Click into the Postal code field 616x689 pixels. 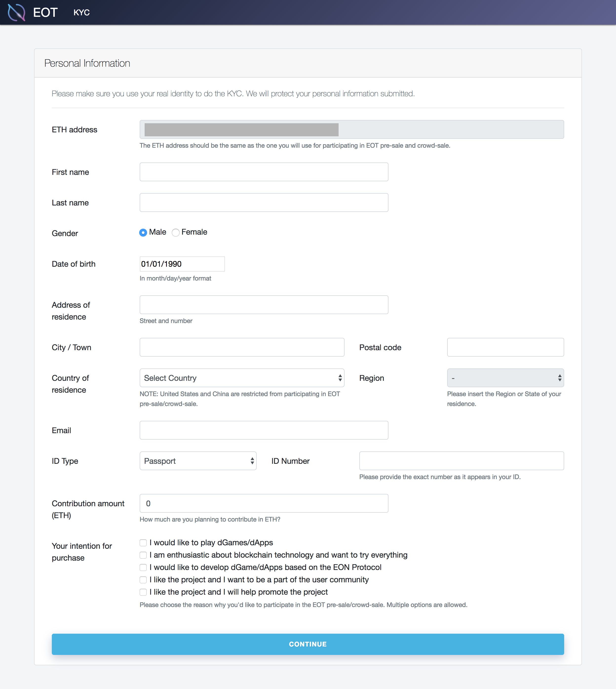505,347
